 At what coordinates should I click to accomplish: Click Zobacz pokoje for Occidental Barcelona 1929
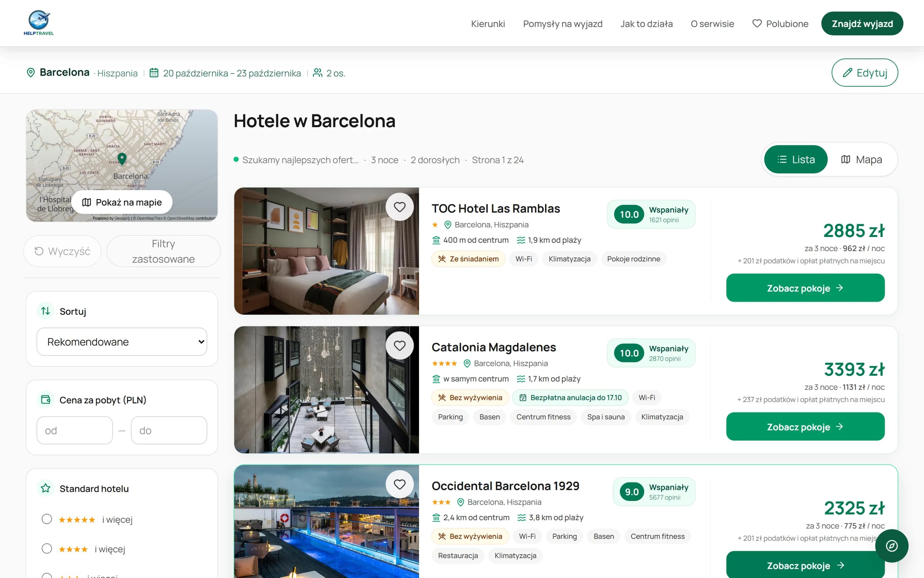coord(805,565)
